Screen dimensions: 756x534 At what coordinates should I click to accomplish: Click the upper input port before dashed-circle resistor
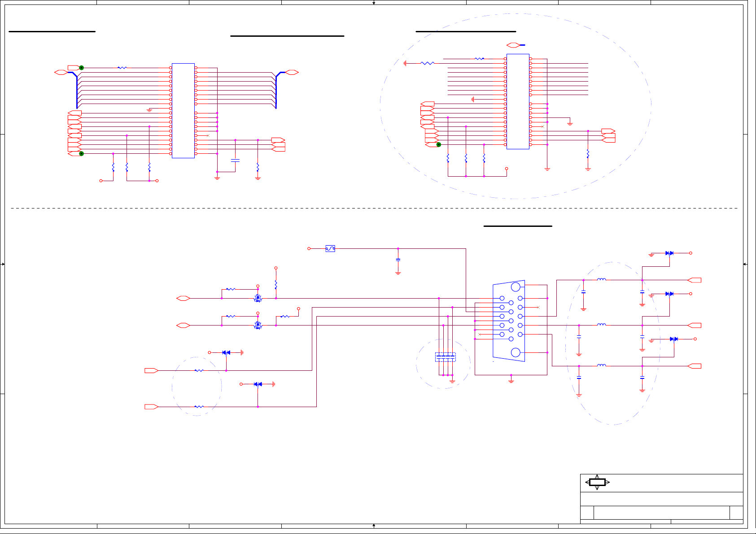(x=151, y=370)
